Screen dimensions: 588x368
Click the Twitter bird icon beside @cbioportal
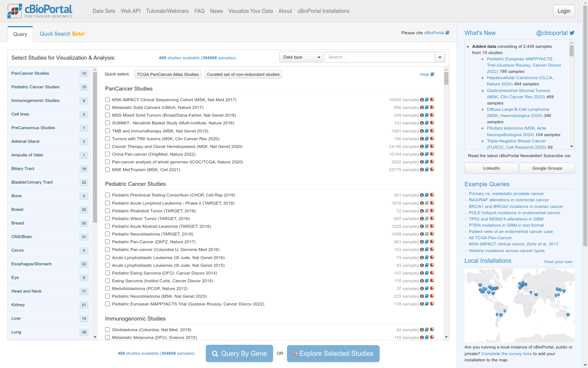572,33
